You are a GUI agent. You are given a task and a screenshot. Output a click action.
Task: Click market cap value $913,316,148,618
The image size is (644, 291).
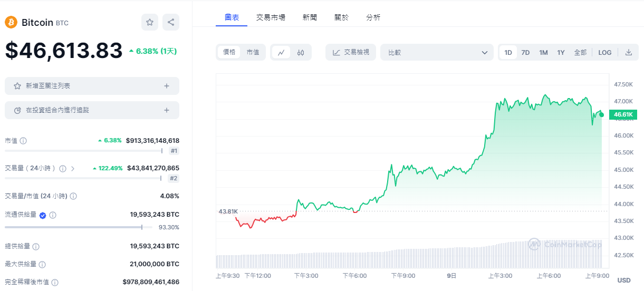152,141
